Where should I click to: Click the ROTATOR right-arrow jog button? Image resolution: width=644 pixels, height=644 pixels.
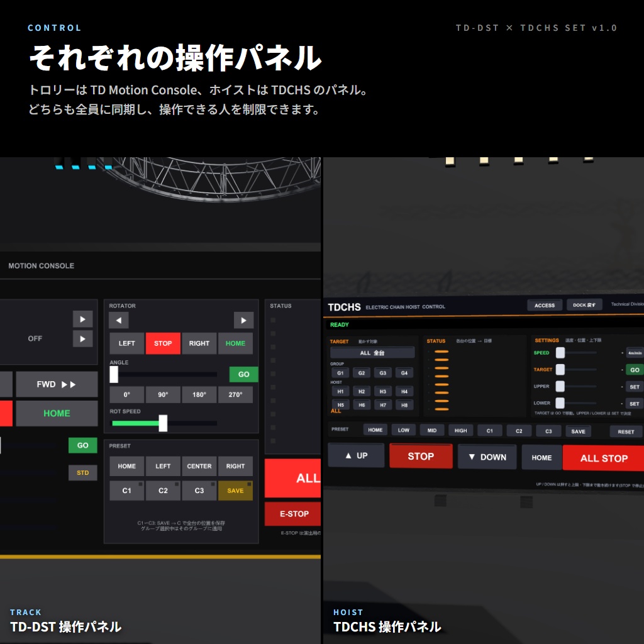click(x=243, y=320)
